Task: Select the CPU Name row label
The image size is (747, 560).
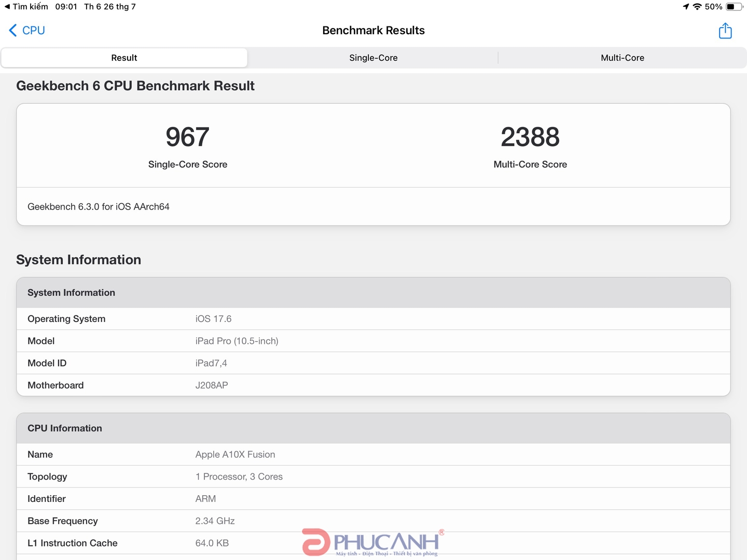Action: (x=40, y=455)
